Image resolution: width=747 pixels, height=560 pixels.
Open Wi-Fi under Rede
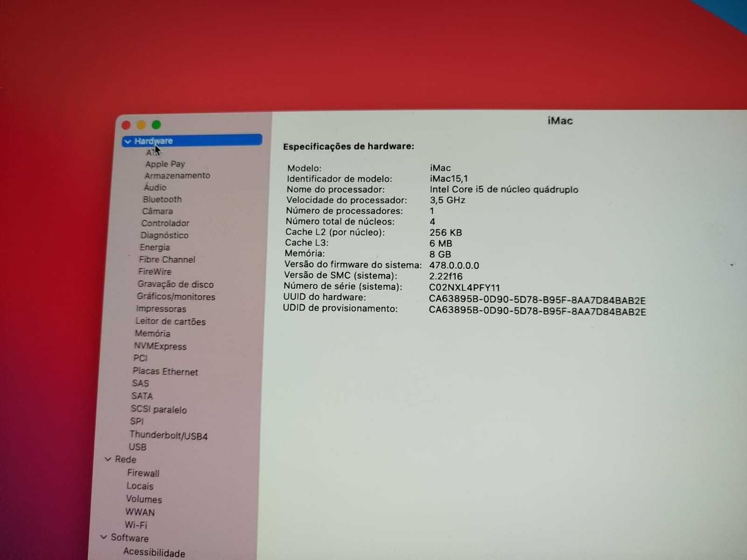point(135,525)
